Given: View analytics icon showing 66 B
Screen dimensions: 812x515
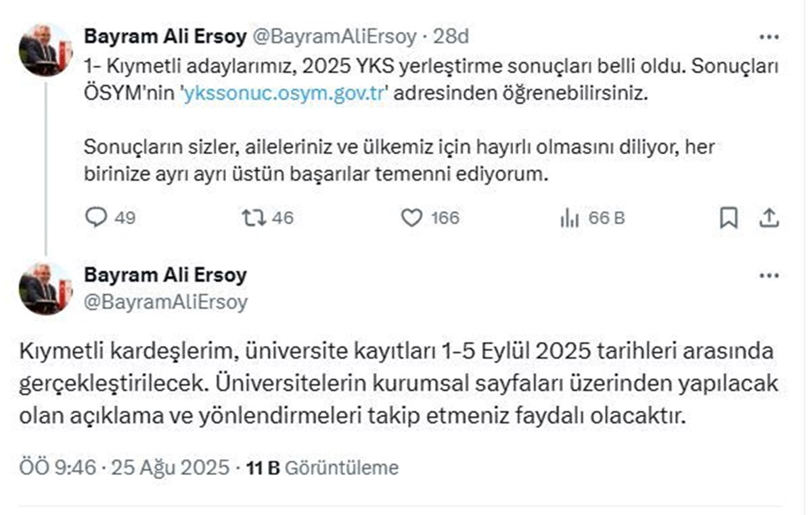Looking at the screenshot, I should 569,218.
